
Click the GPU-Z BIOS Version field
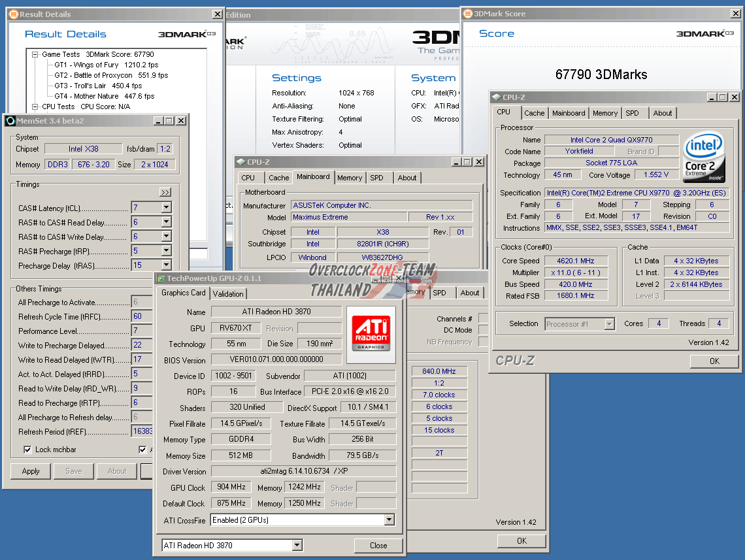coord(276,359)
